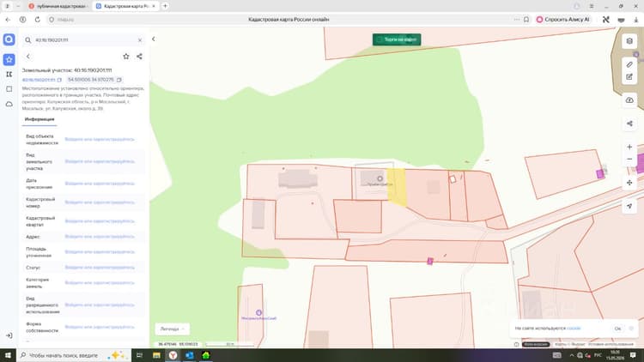Collapse the info panel with chevron
Viewport: 644px width, 362px height.
[x=154, y=39]
